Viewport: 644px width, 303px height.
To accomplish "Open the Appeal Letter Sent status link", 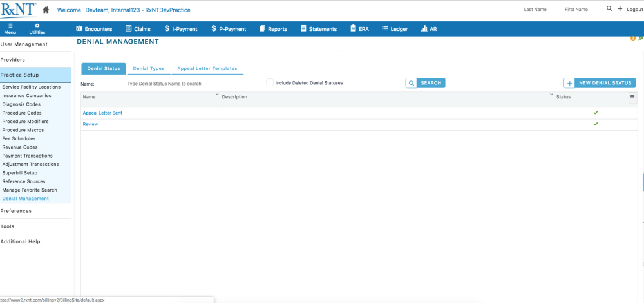I will point(102,113).
